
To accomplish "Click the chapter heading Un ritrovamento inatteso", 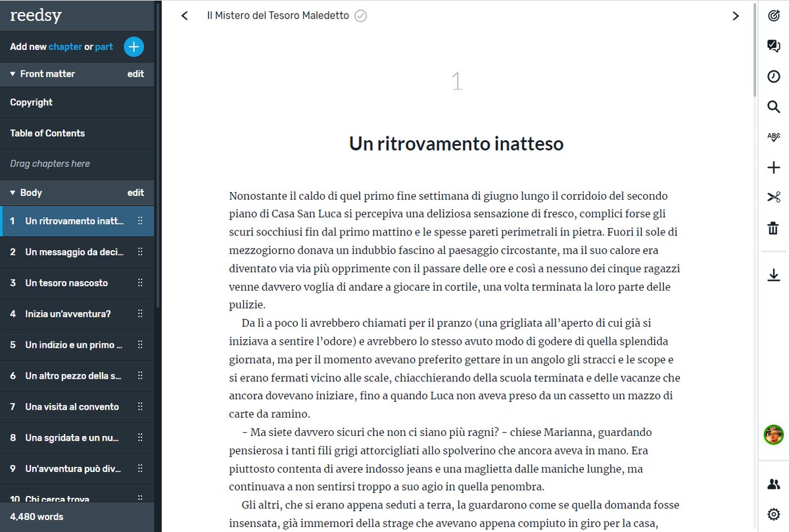I will click(456, 143).
